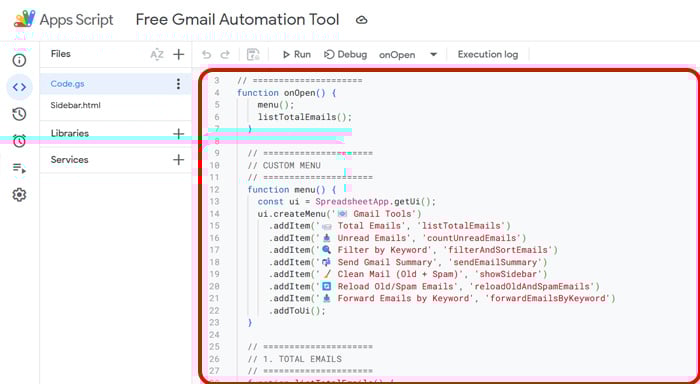Click the Files panel heading
Screen dimensions: 700x384
61,54
